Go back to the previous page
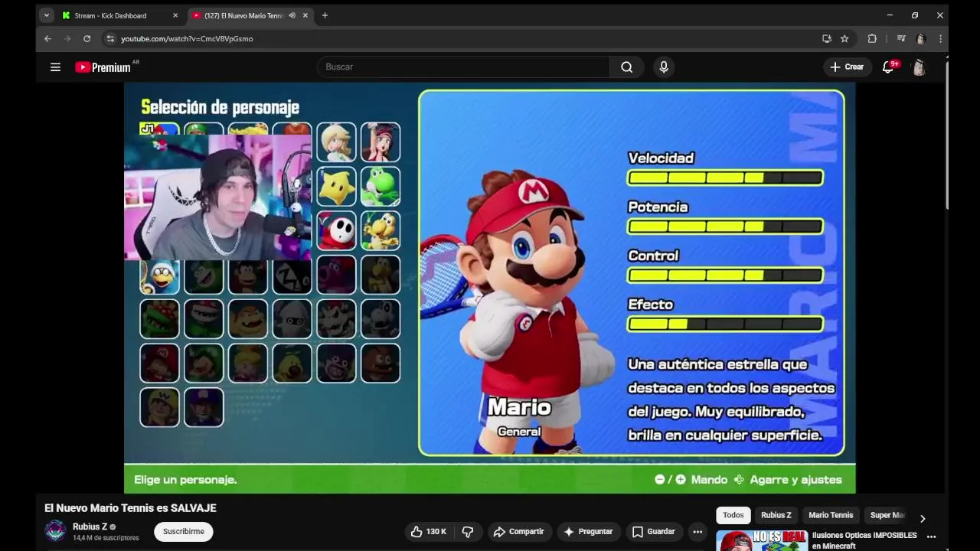The height and width of the screenshot is (551, 980). pos(47,38)
